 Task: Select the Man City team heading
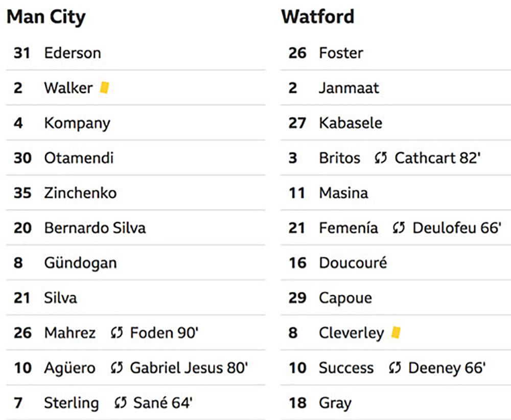(x=46, y=17)
